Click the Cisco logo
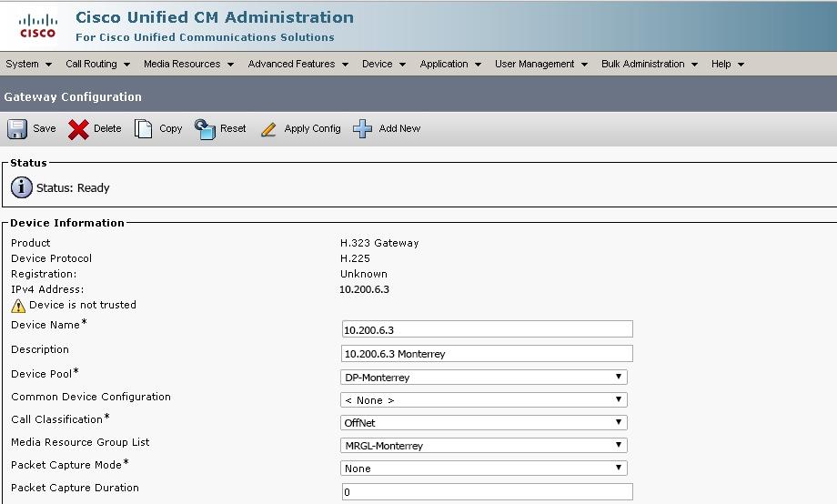837x504 pixels. pyautogui.click(x=38, y=26)
